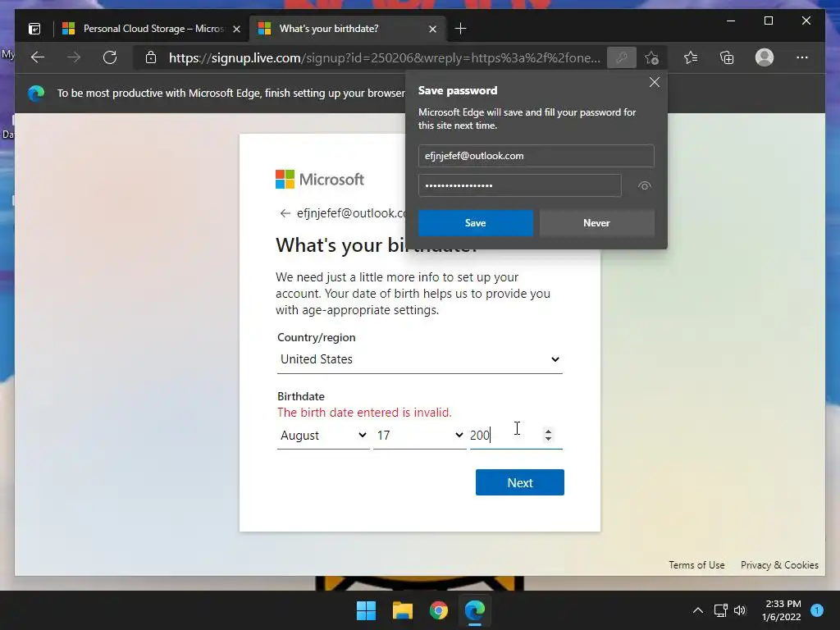Open the birth month dropdown showing August
This screenshot has width=840, height=630.
323,435
